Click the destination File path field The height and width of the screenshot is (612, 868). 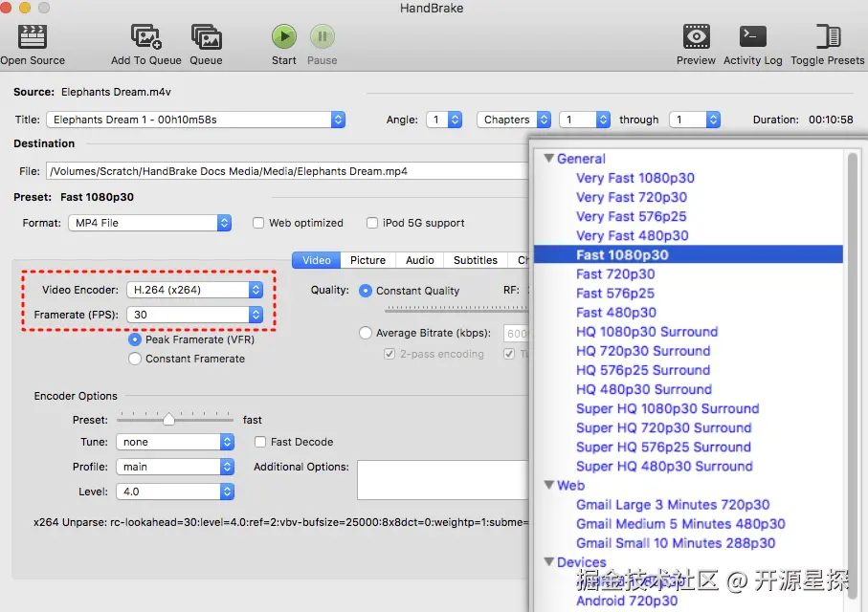288,171
